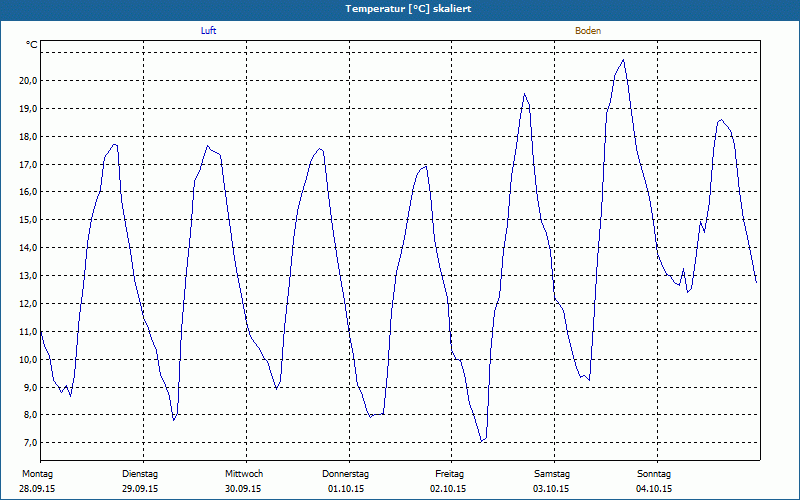Click the '15,0' y-axis value
Viewport: 800px width, 500px height.
pos(29,220)
